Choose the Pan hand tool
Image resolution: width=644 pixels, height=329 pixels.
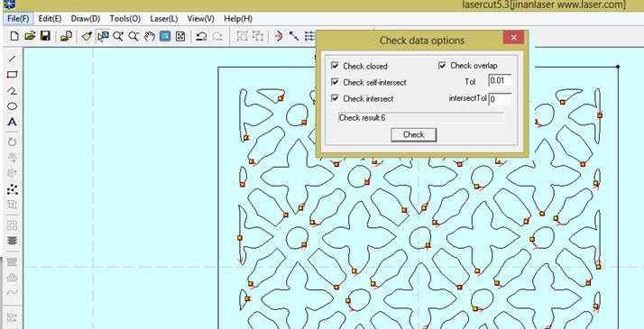click(x=149, y=37)
